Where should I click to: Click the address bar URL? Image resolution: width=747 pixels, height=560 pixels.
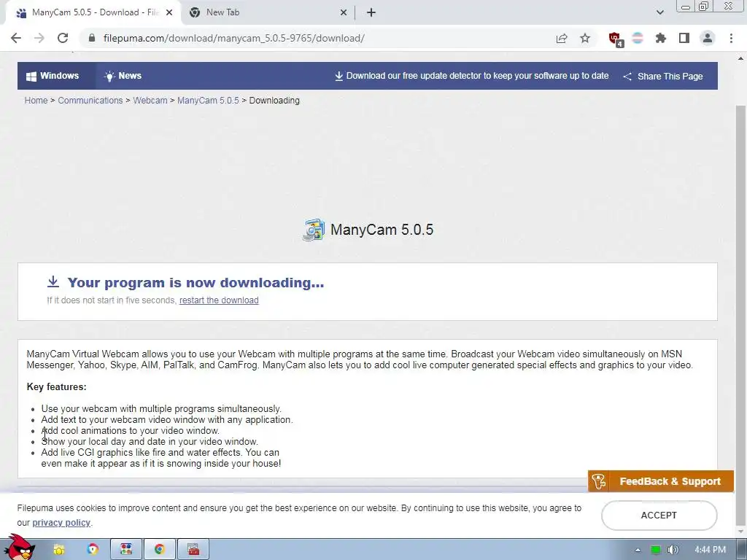click(234, 38)
